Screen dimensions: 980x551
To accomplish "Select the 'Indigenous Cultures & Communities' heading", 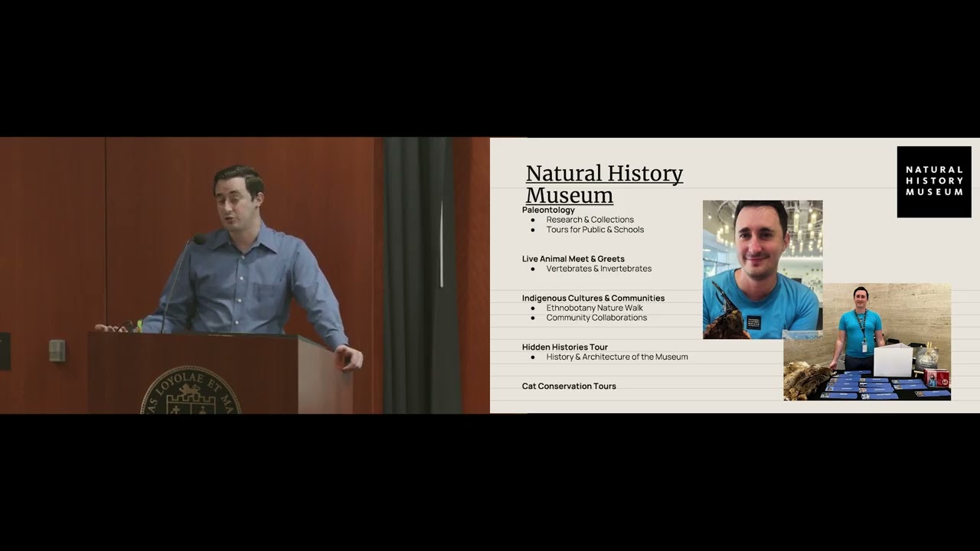I will pyautogui.click(x=593, y=298).
